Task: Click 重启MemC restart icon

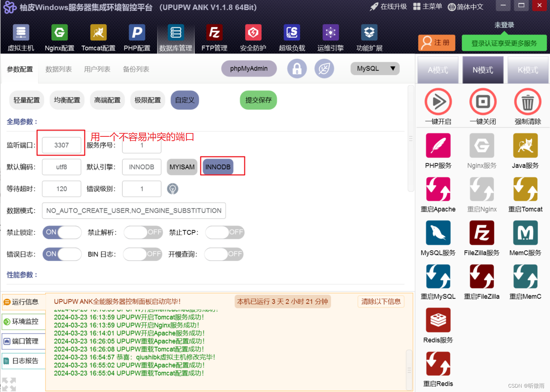Action: (525, 276)
